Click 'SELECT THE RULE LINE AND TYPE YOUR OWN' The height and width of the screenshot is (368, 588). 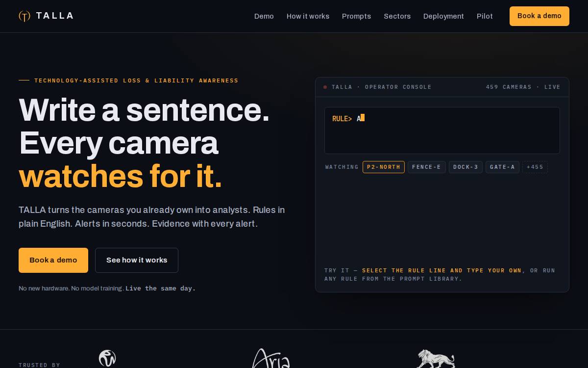click(x=442, y=270)
